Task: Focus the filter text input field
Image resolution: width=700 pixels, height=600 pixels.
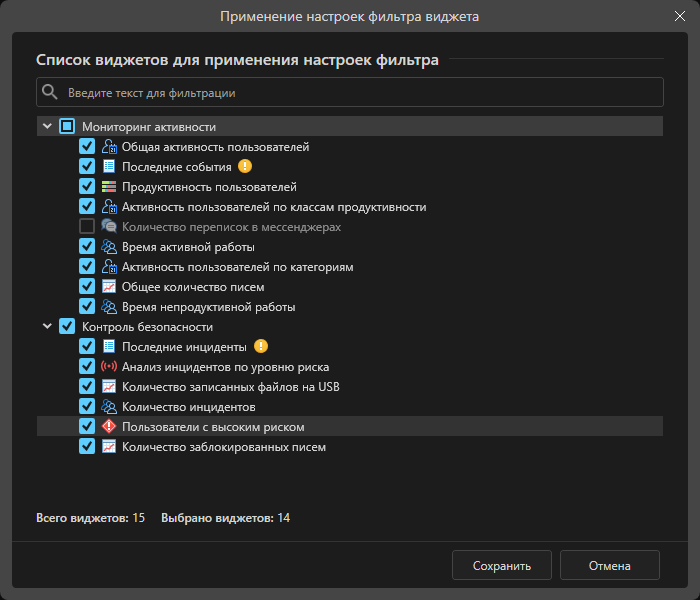Action: point(360,93)
